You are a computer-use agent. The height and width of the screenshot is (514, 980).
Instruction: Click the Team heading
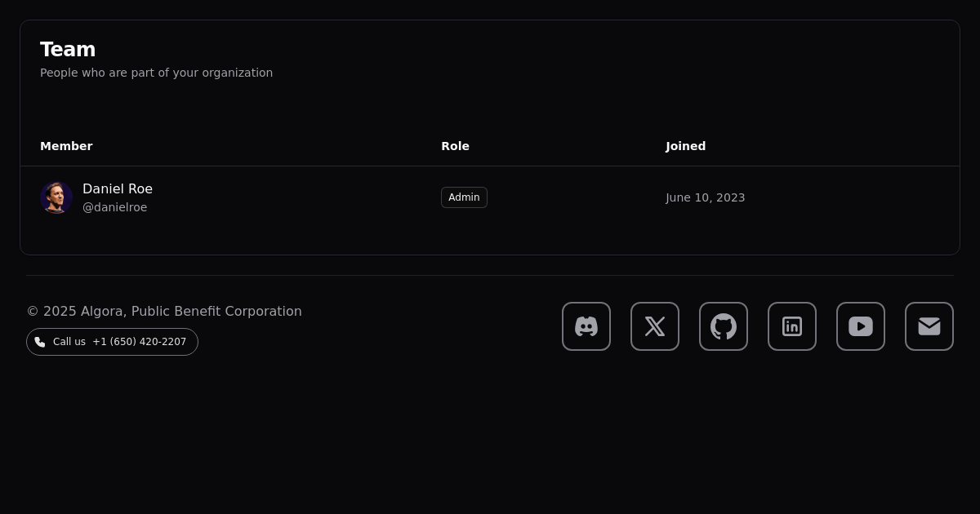(68, 50)
